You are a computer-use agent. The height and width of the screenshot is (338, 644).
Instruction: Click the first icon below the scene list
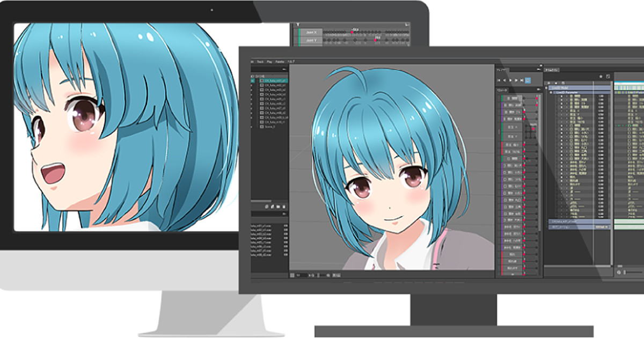point(267,206)
